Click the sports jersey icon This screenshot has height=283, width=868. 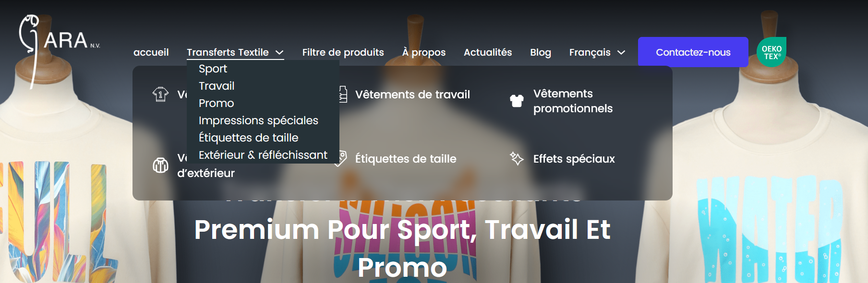point(160,94)
